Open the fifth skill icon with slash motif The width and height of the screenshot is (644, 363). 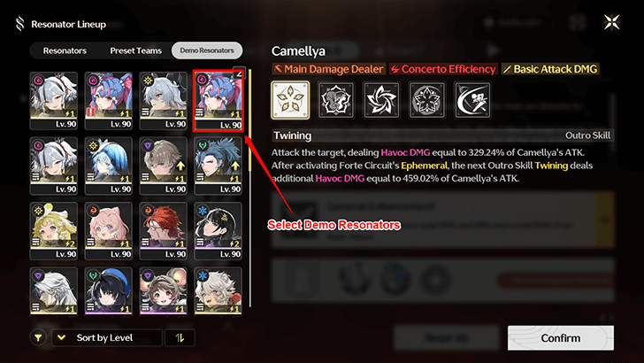[472, 100]
